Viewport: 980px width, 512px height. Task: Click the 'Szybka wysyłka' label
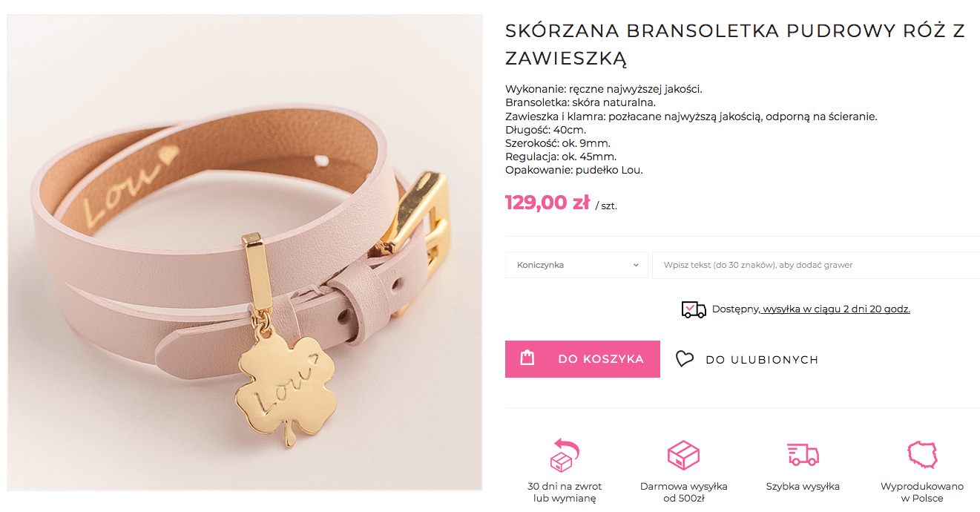coord(803,487)
